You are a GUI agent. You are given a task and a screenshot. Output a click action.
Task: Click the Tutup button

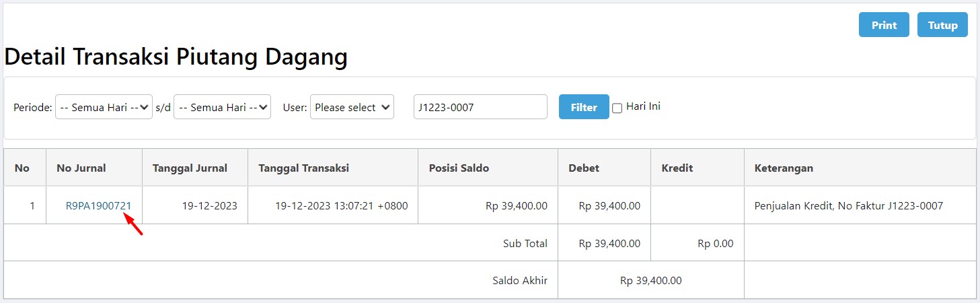(x=942, y=25)
